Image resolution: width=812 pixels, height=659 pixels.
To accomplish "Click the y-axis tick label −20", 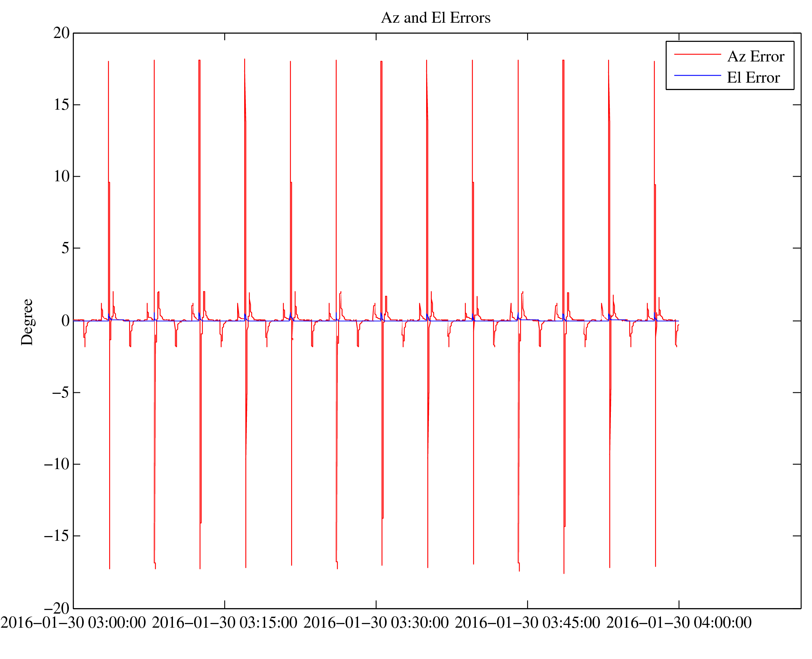I will click(x=57, y=608).
